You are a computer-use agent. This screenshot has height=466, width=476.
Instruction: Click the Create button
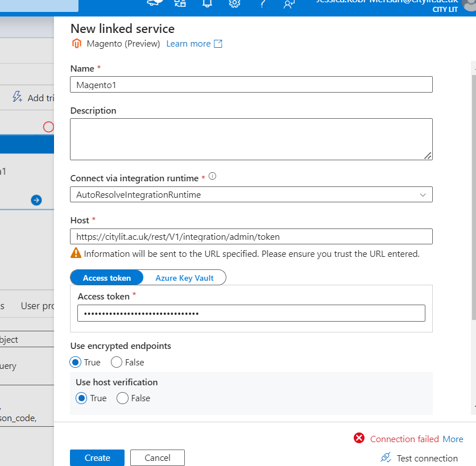point(97,457)
